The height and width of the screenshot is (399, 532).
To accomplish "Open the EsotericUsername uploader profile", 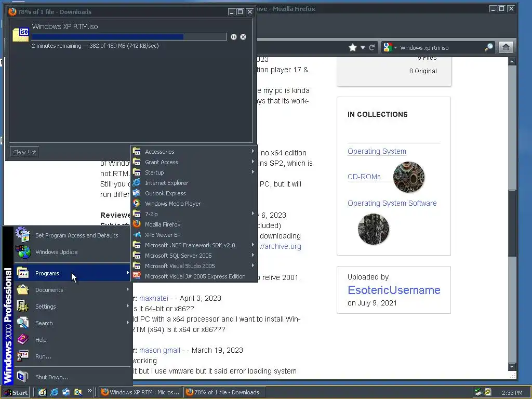I will [x=394, y=290].
